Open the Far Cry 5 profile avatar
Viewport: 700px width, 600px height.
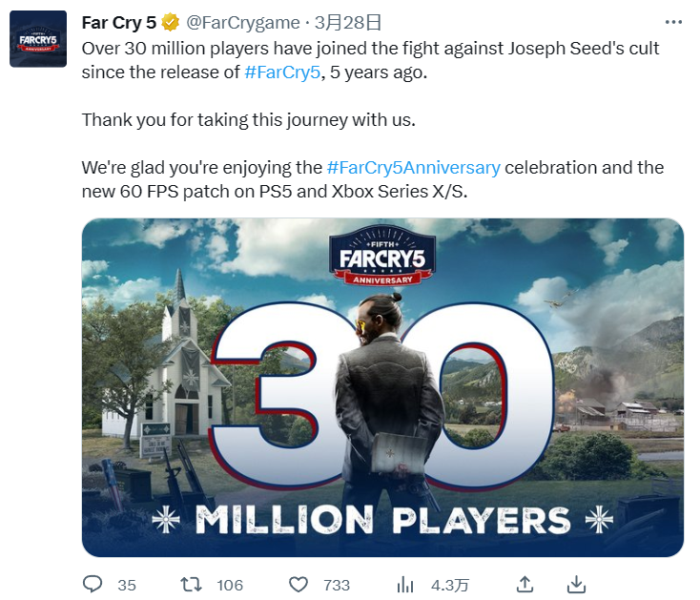(x=38, y=39)
